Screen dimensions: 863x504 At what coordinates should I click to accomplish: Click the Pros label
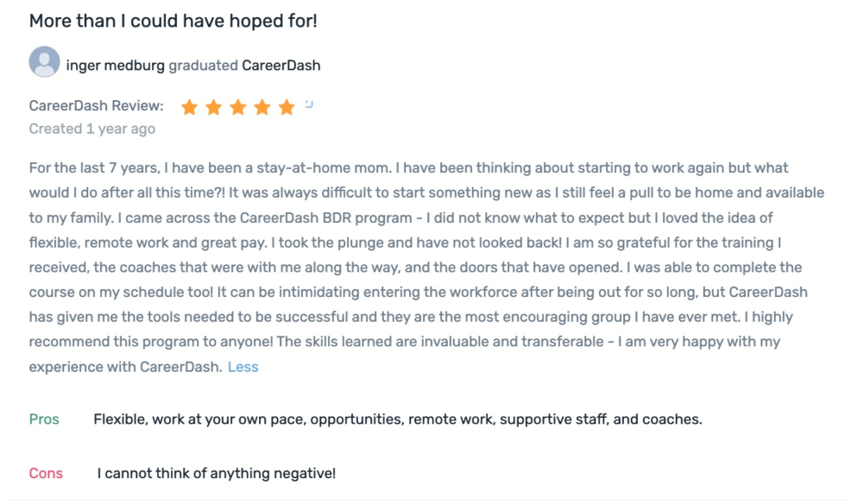click(x=44, y=419)
